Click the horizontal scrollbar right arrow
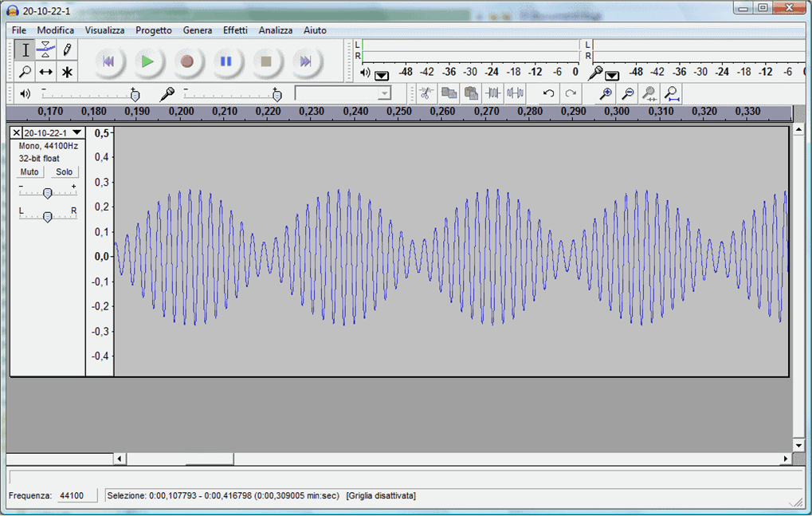 [x=787, y=459]
